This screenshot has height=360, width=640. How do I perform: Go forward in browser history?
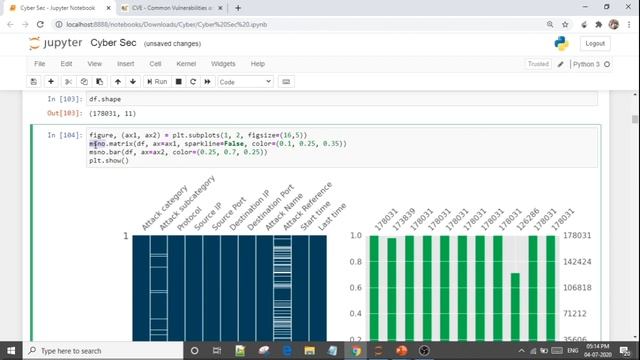click(x=25, y=24)
